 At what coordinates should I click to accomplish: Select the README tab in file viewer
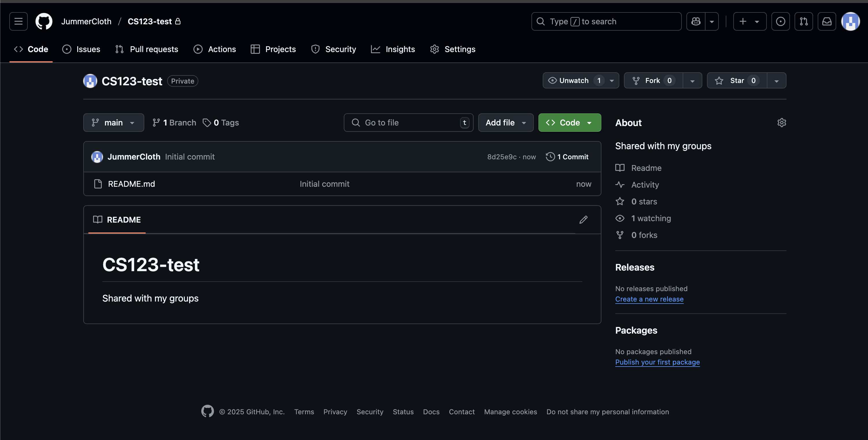[x=117, y=220]
